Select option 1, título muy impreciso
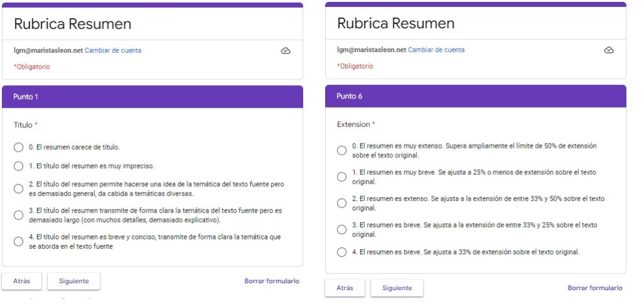Image resolution: width=644 pixels, height=304 pixels. click(x=19, y=166)
